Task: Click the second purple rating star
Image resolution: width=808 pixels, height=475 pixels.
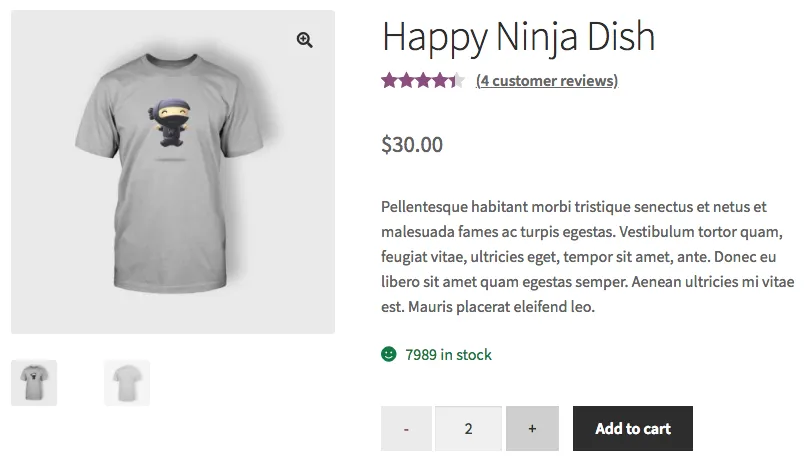Action: [405, 81]
